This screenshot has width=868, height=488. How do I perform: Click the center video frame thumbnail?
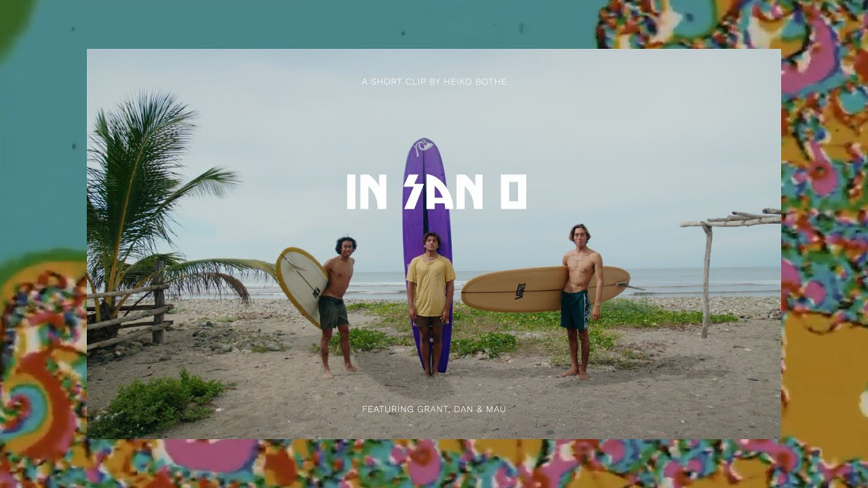[434, 244]
